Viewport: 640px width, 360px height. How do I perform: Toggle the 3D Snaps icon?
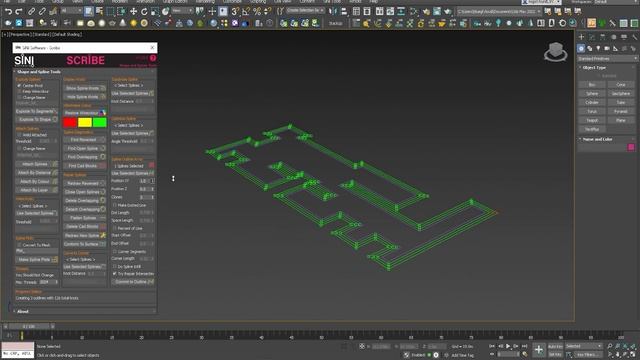click(235, 11)
